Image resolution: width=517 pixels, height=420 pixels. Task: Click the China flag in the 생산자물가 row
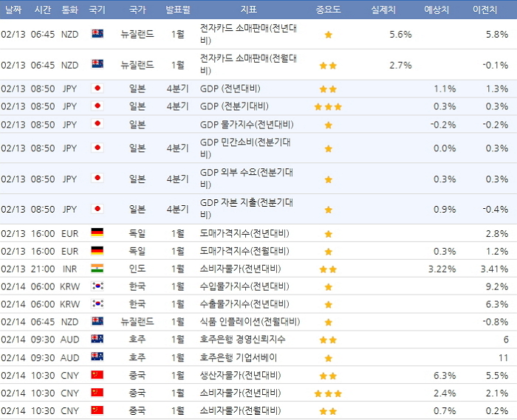click(x=97, y=375)
